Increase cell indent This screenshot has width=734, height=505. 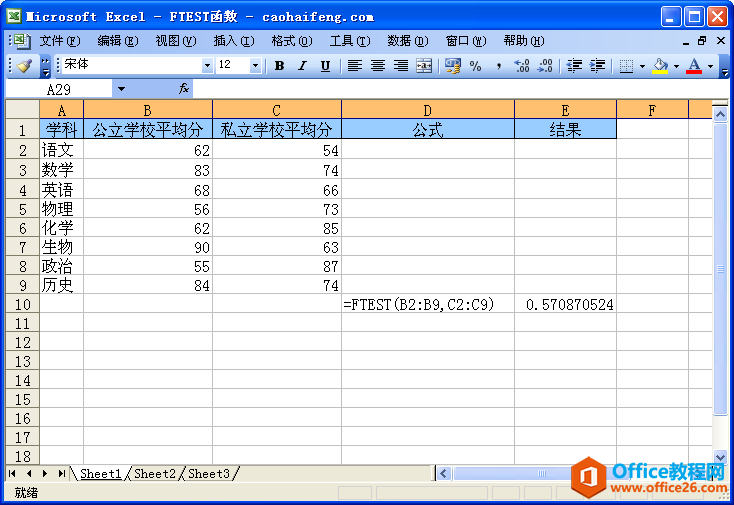tap(597, 66)
